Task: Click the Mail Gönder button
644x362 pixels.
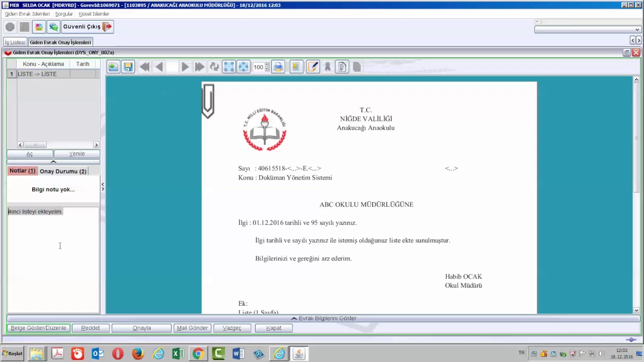Action: click(192, 328)
